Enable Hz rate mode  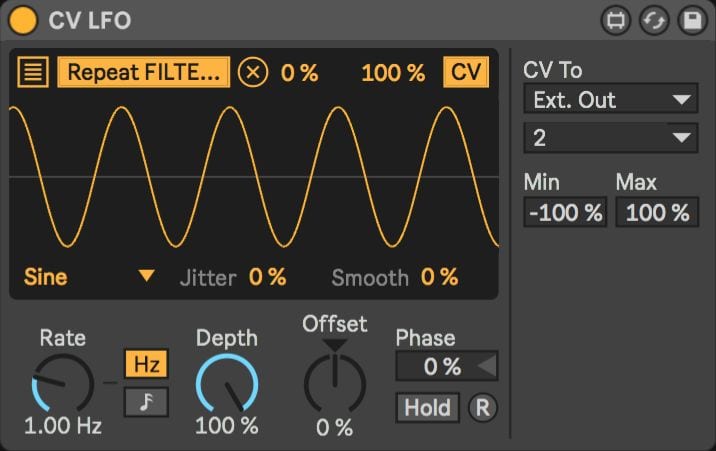(x=147, y=364)
